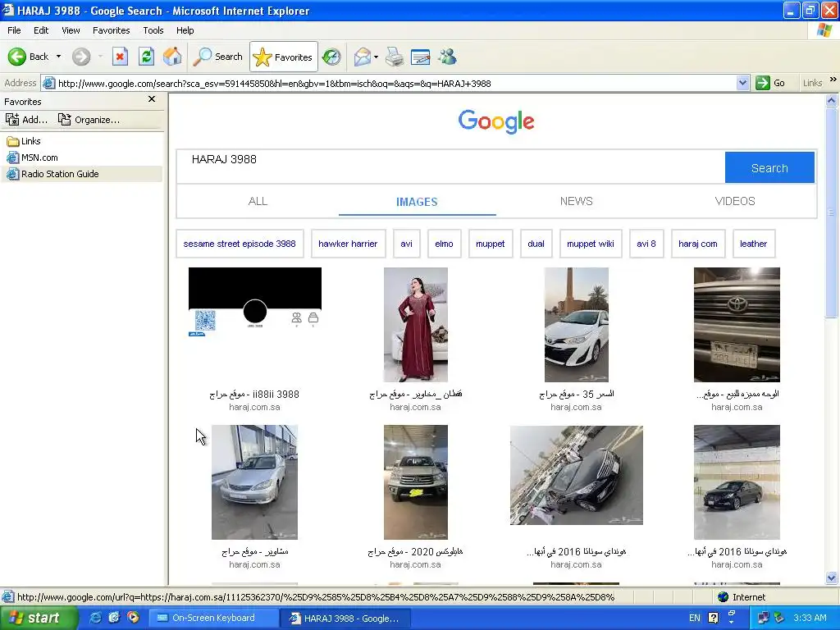Click the 'muppet wiki' suggestion chip

pos(591,244)
